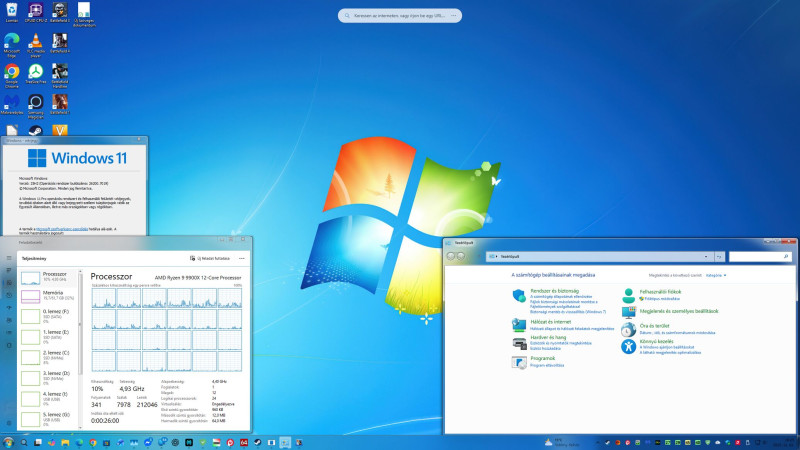Click the Task Manager settings gear icon

click(9, 422)
